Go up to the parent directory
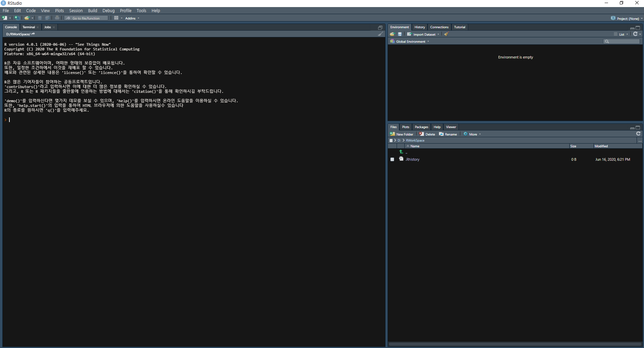The width and height of the screenshot is (644, 348). tap(401, 152)
